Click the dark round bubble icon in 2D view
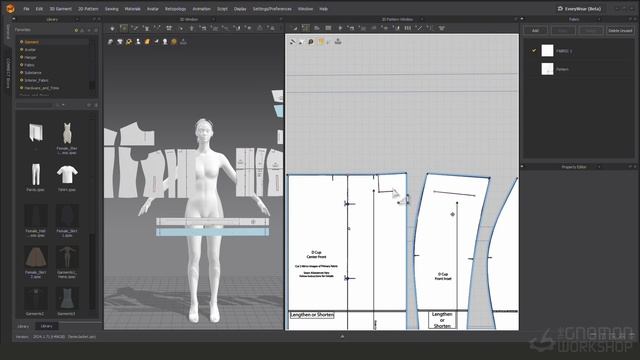The image size is (640, 360). click(x=311, y=42)
